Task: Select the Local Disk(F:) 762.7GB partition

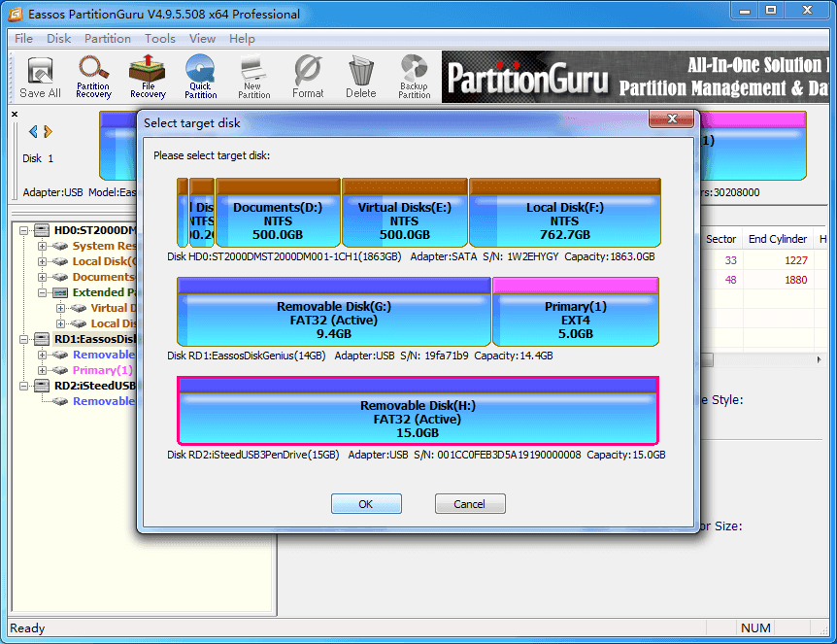Action: click(x=565, y=212)
